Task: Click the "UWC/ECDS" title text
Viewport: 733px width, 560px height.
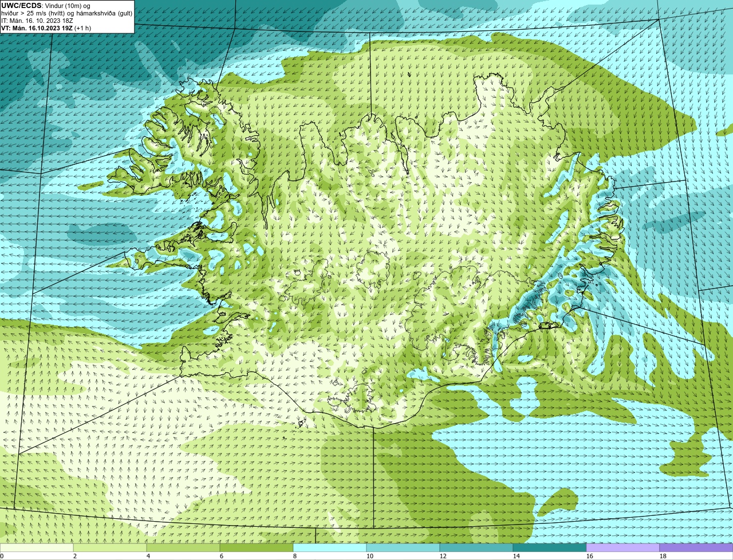Action: click(x=21, y=6)
